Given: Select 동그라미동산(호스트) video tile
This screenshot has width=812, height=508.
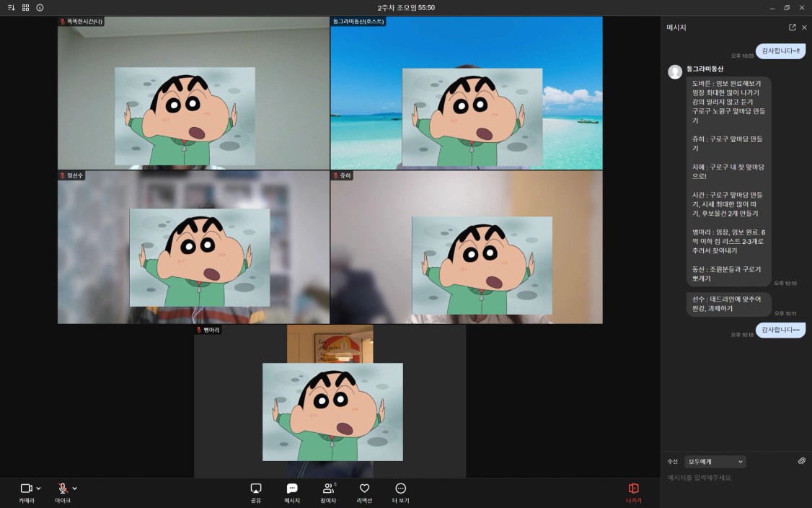Looking at the screenshot, I should tap(467, 93).
